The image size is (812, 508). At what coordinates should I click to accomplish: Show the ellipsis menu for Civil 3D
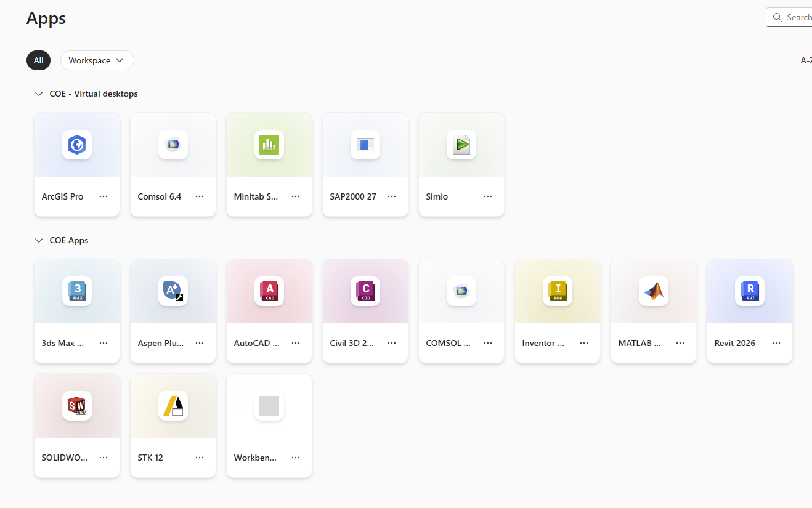click(x=392, y=343)
